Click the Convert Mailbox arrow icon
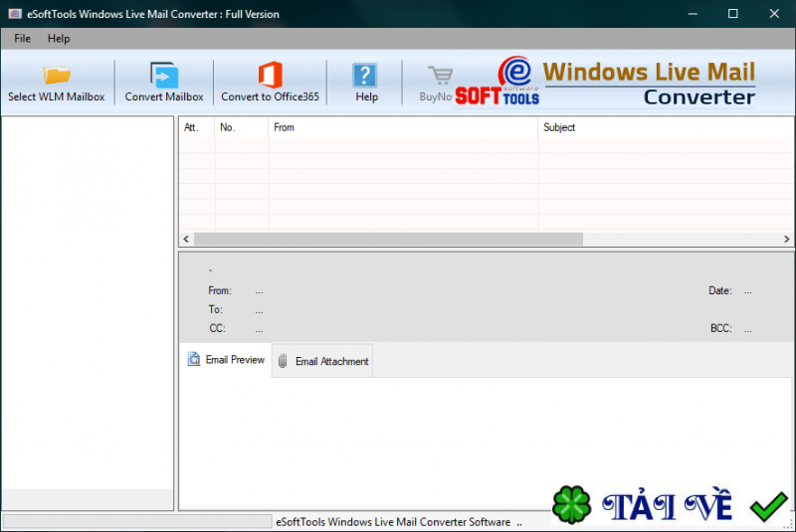The width and height of the screenshot is (796, 532). tap(164, 75)
